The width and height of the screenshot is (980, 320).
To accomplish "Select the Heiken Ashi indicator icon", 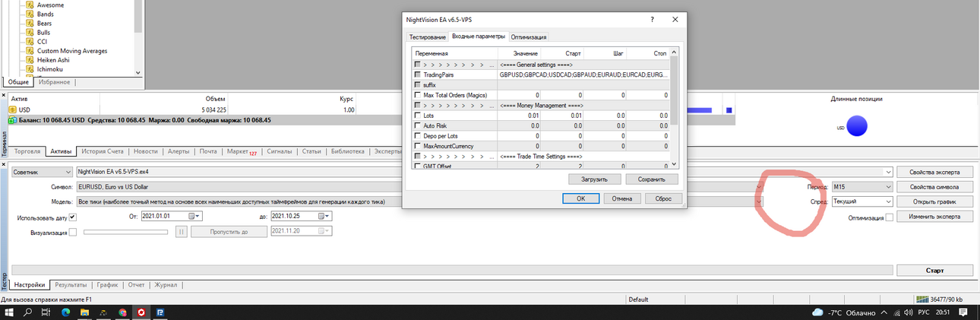I will (x=31, y=60).
